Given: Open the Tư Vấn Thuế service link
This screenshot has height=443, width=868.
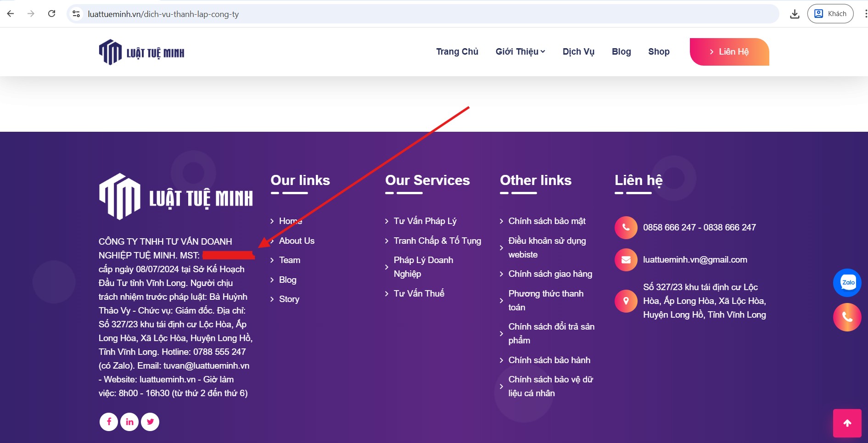Looking at the screenshot, I should point(419,293).
